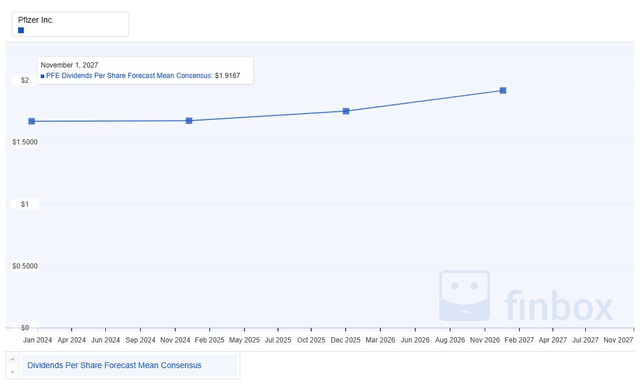Click the January 2024 data point
Image resolution: width=640 pixels, height=385 pixels.
(x=32, y=121)
